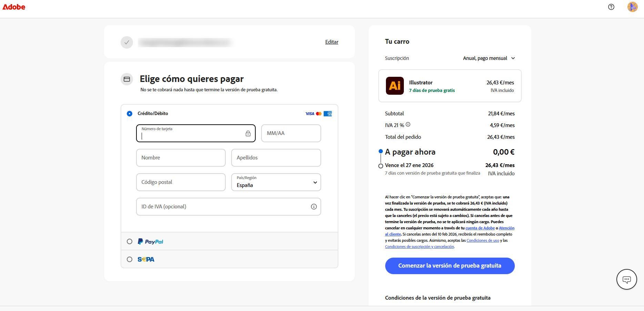Image resolution: width=644 pixels, height=311 pixels.
Task: Open the help question mark icon
Action: pos(611,7)
